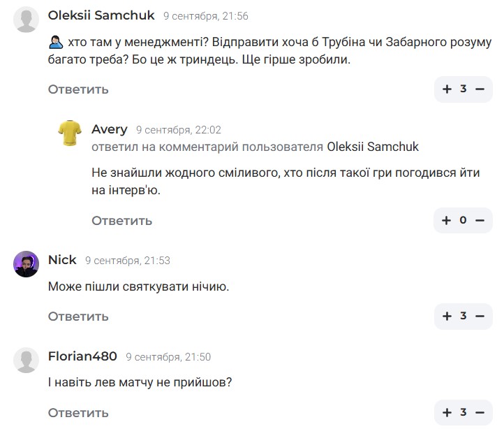Click the Florian480 username
504x429 pixels.
[82, 356]
